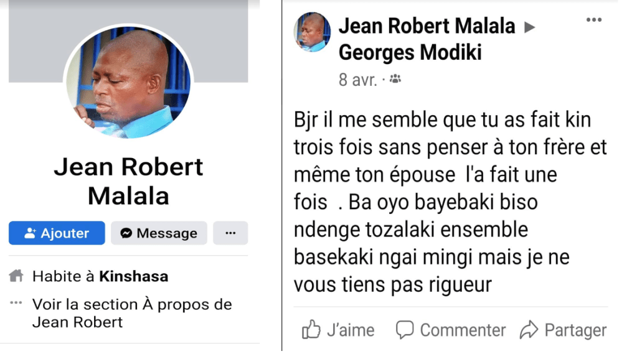This screenshot has width=637, height=364.
Task: Open Georges Modiki's profile
Action: [x=410, y=53]
